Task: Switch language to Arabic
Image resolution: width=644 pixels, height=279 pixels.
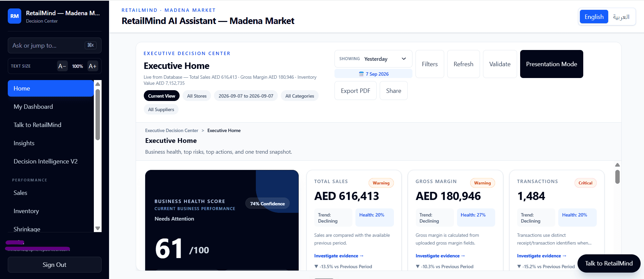Action: click(621, 17)
